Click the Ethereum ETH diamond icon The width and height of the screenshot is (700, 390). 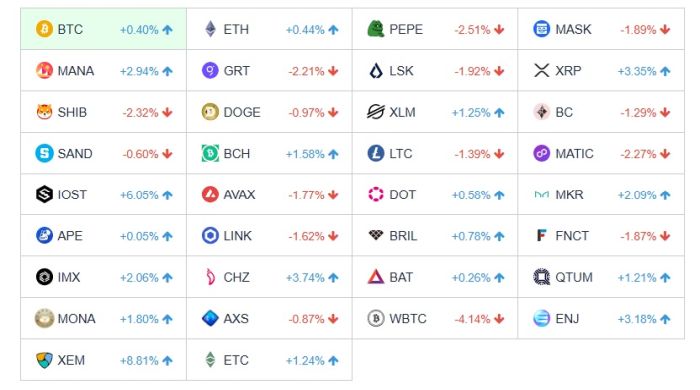point(210,29)
